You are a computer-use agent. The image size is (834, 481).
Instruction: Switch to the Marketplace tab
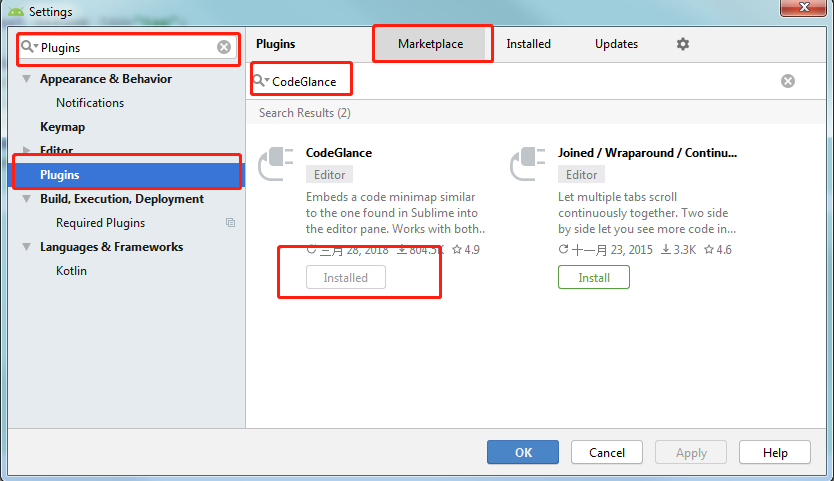430,44
